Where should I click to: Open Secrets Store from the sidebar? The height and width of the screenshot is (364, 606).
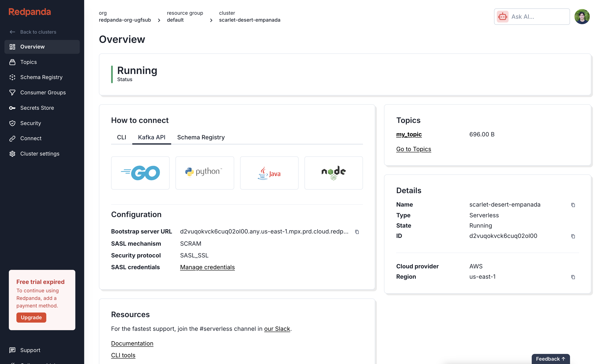tap(37, 108)
